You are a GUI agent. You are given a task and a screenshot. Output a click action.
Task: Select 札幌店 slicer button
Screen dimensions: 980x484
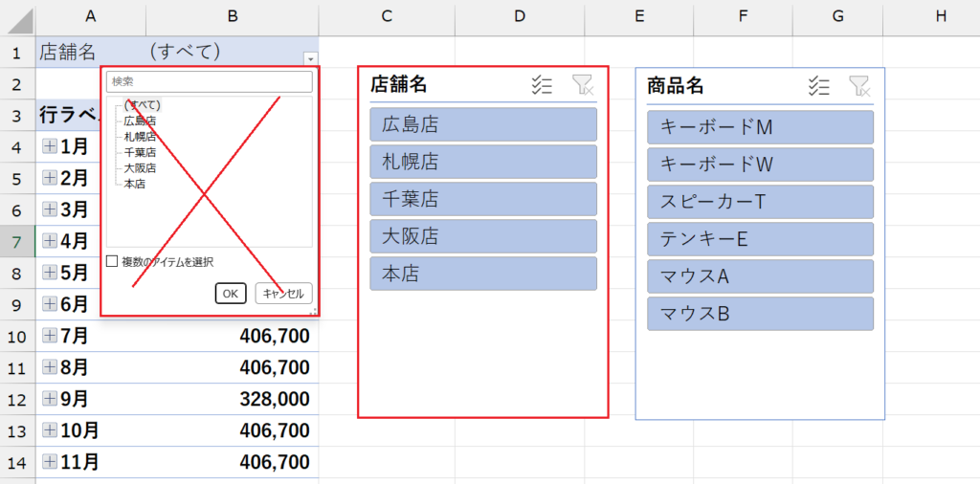click(x=483, y=162)
